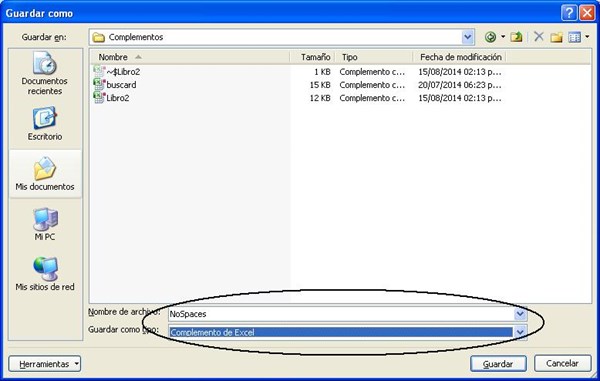Click the delete X toolbar icon
The image size is (600, 381).
coord(539,37)
